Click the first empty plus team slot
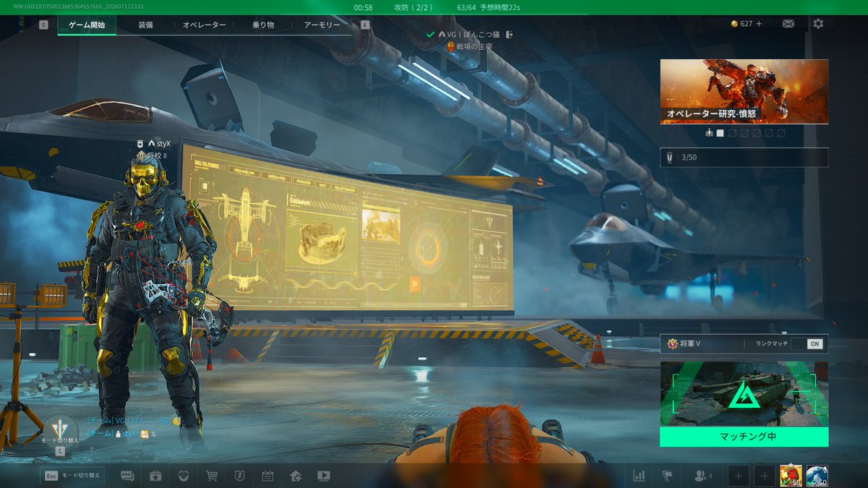This screenshot has height=488, width=868. point(738,476)
